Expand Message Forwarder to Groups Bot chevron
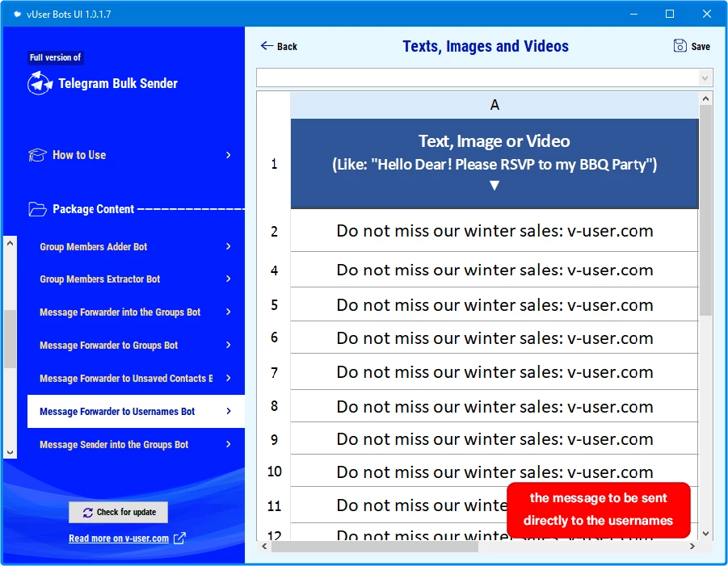This screenshot has width=728, height=566. (228, 345)
